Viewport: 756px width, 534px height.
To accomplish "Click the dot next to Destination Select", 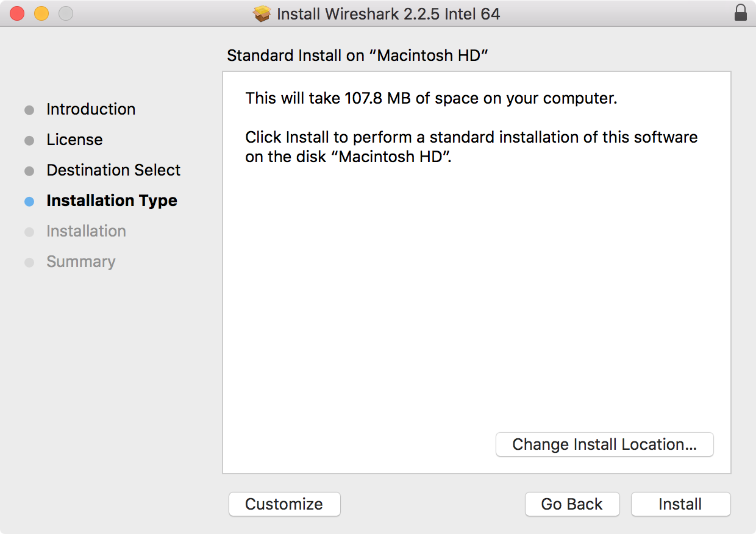I will pyautogui.click(x=29, y=171).
